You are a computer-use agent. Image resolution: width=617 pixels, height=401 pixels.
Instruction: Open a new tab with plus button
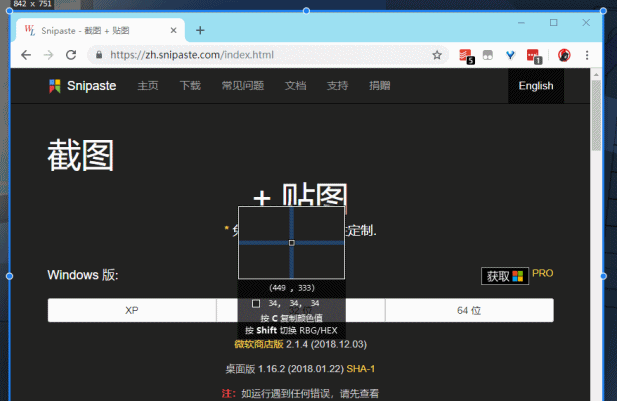[x=200, y=30]
